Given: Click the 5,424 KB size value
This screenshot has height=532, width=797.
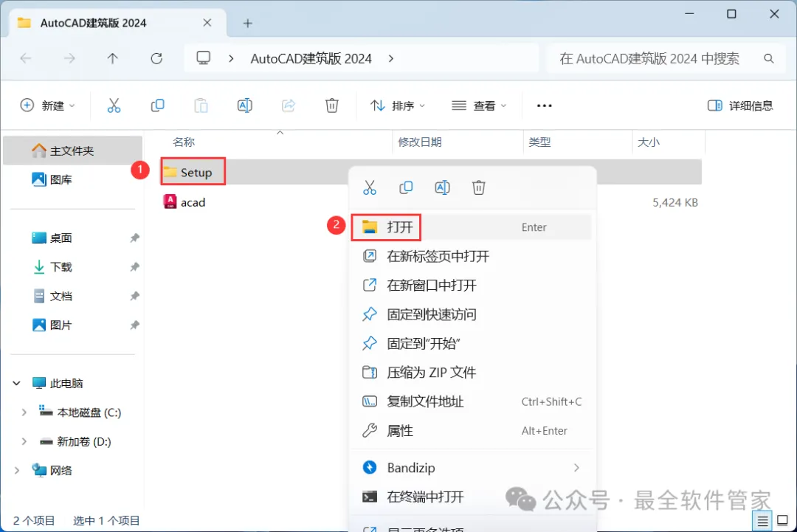Looking at the screenshot, I should click(x=675, y=203).
